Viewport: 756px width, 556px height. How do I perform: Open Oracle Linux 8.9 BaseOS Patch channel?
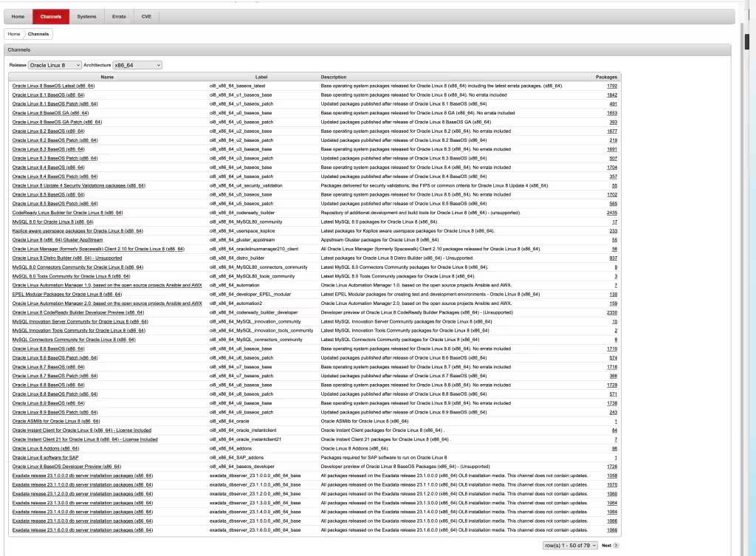point(55,412)
